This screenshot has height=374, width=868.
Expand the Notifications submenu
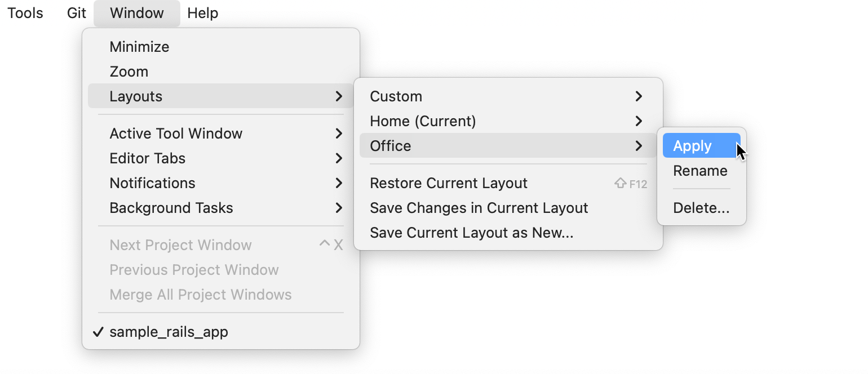(153, 183)
